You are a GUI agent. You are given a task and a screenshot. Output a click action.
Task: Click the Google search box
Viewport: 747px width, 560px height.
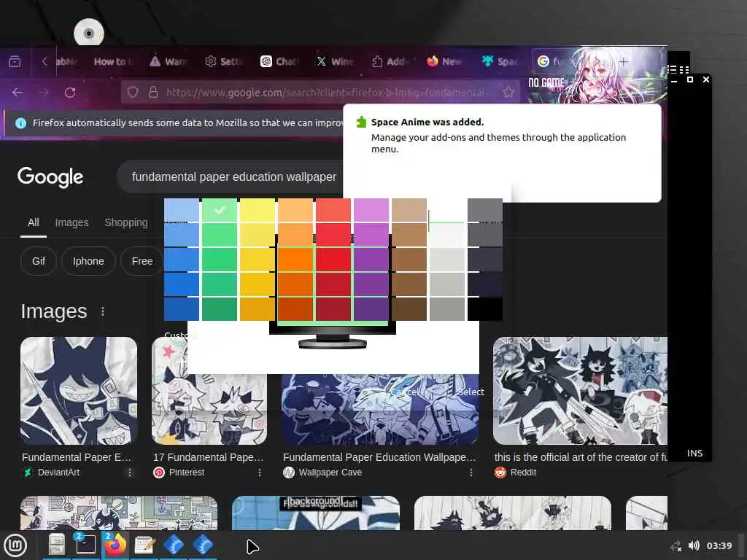coord(234,176)
